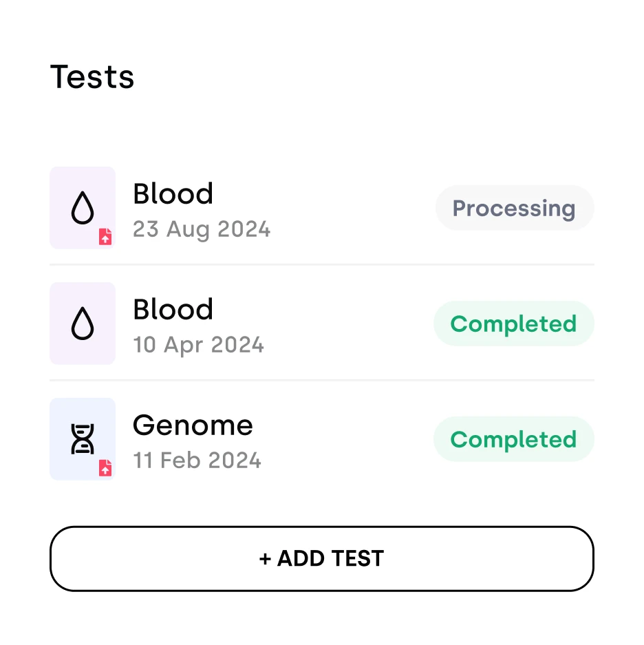Click the Processing status badge
This screenshot has height=645, width=644.
[514, 208]
